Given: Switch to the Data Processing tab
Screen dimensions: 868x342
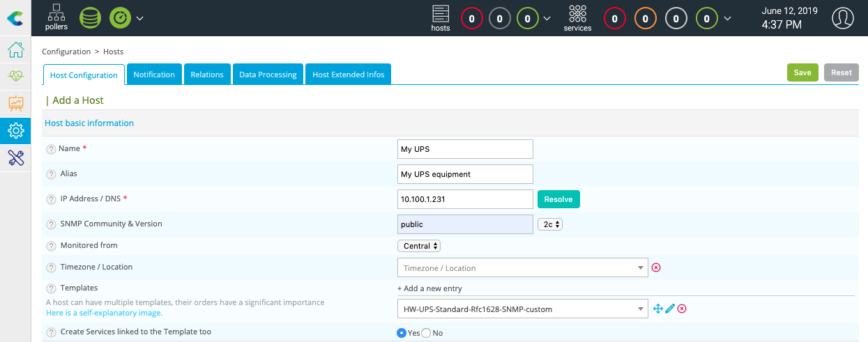Looking at the screenshot, I should 268,75.
